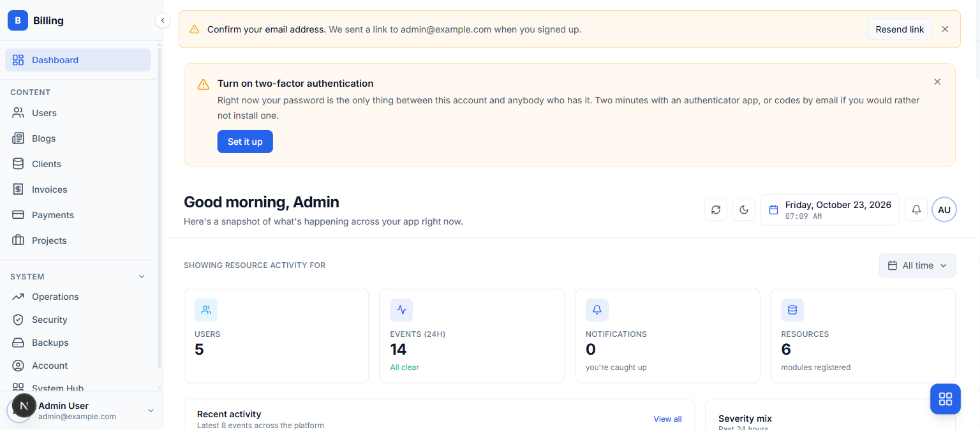This screenshot has width=980, height=430.
Task: Open Dashboard in the sidebar
Action: 78,60
